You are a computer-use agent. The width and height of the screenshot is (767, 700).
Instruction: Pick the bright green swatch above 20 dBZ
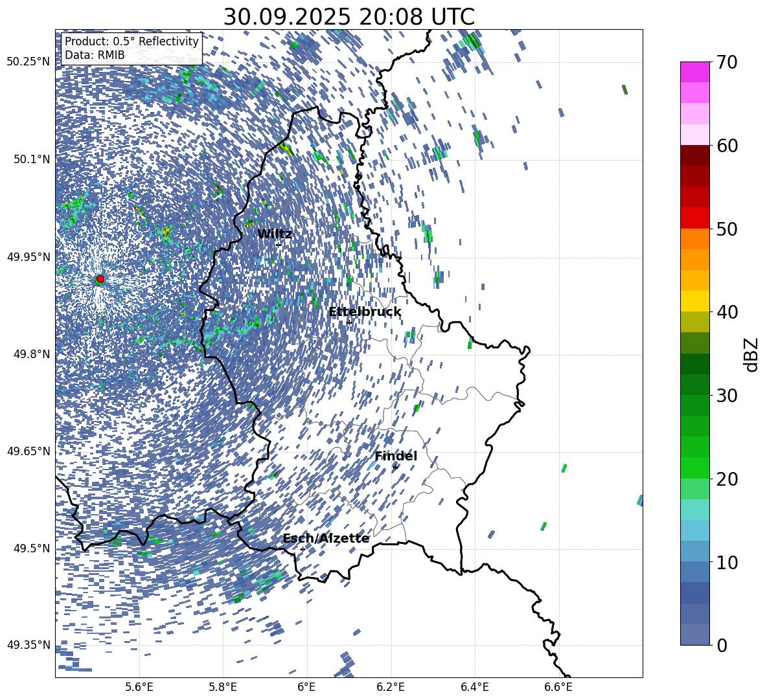click(694, 468)
